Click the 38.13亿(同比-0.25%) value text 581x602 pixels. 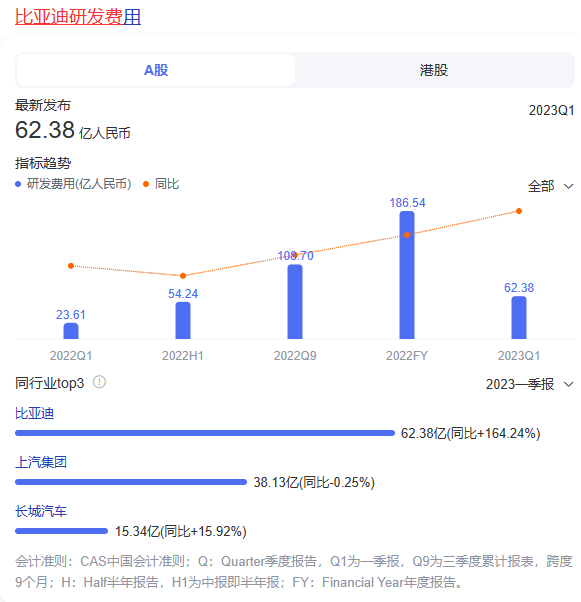(314, 483)
